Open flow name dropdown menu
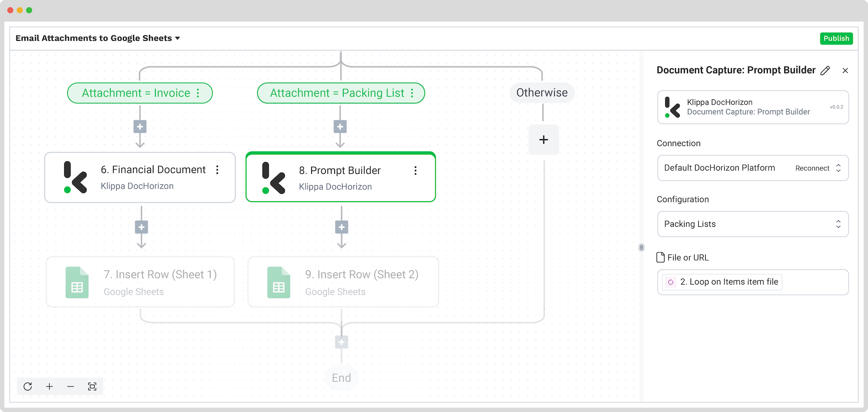The width and height of the screenshot is (868, 412). point(178,38)
